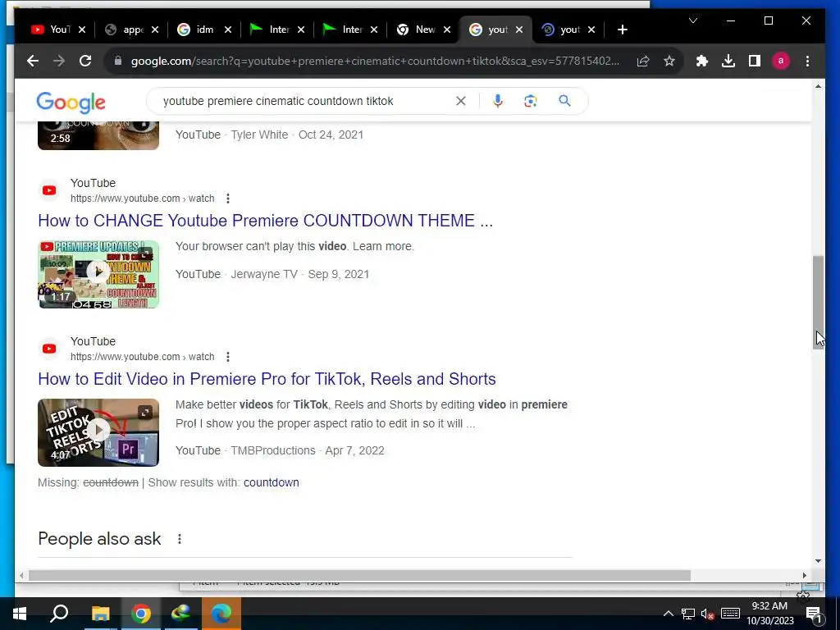Click the browser back arrow
Screen dimensions: 840x630
(33, 61)
